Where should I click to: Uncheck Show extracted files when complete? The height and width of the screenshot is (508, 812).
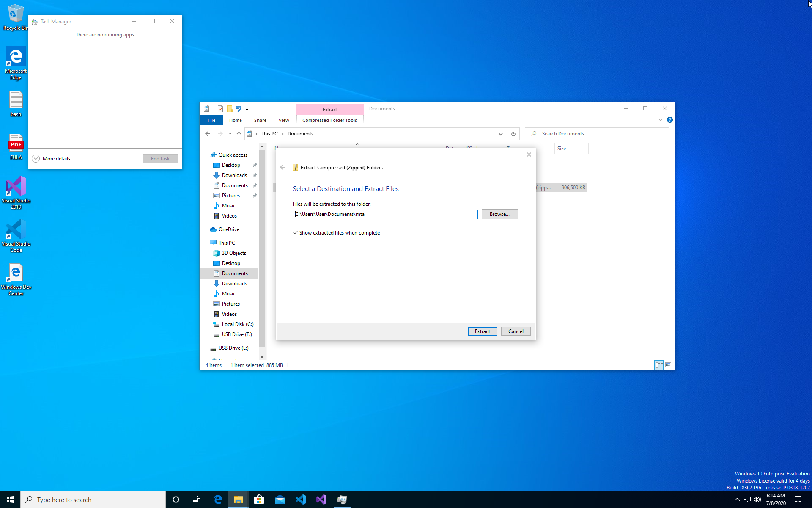coord(296,233)
